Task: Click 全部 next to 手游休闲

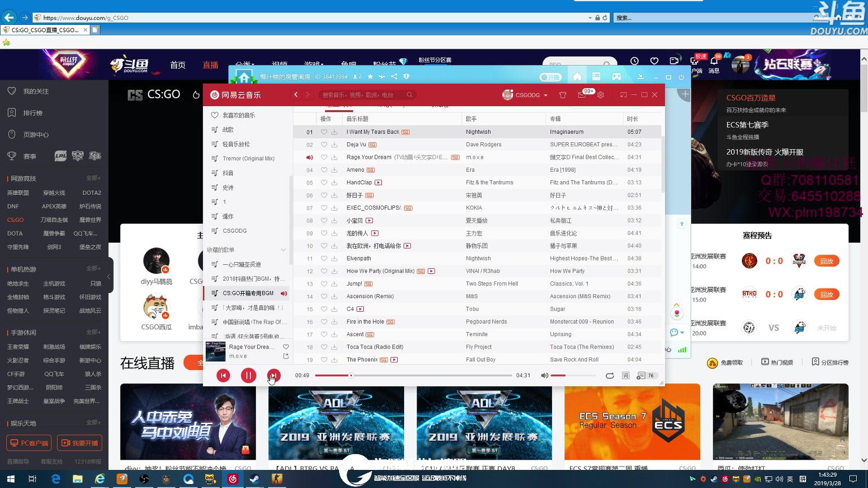Action: (x=94, y=332)
